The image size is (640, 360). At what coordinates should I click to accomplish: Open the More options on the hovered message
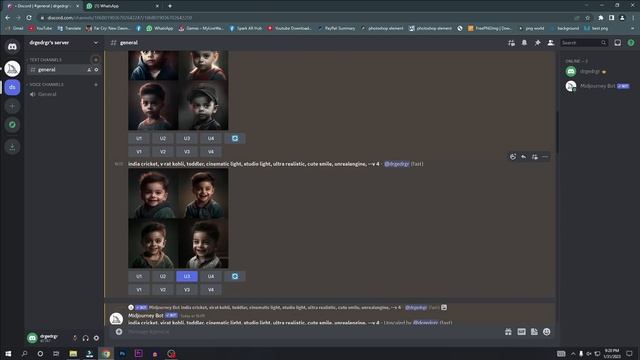[545, 157]
